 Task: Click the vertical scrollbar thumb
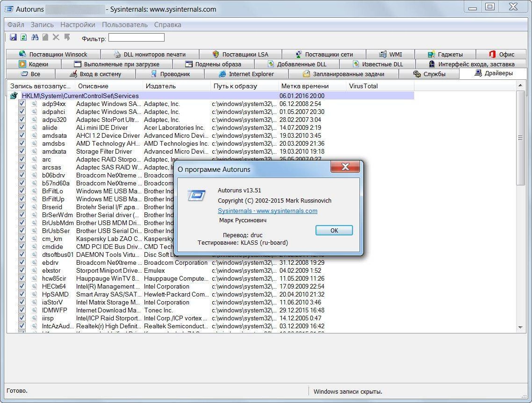[x=520, y=138]
